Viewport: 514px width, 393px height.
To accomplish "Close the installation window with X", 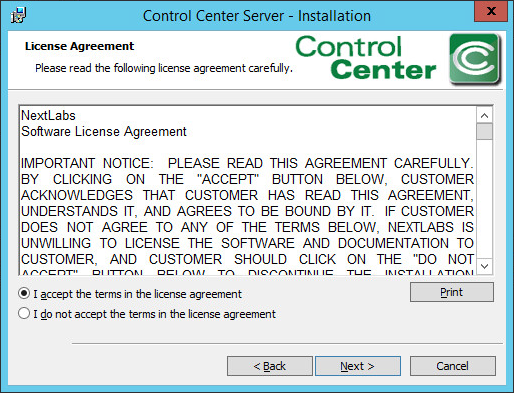I will click(x=491, y=11).
